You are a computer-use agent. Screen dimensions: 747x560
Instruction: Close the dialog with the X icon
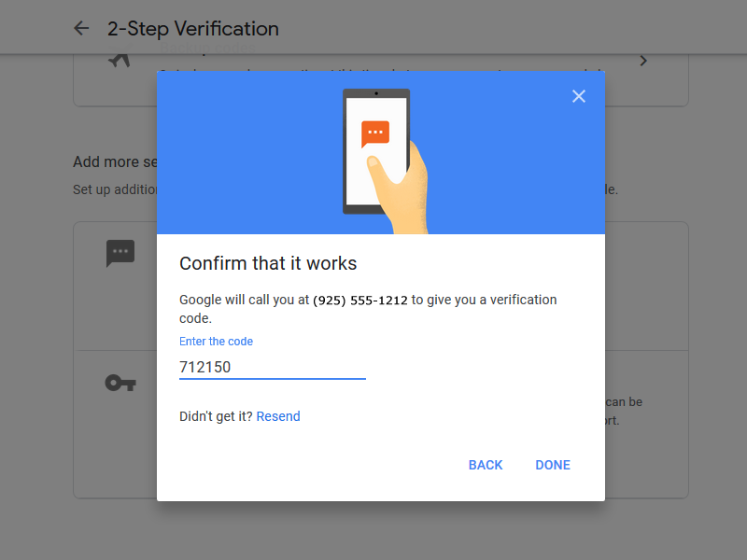(579, 96)
